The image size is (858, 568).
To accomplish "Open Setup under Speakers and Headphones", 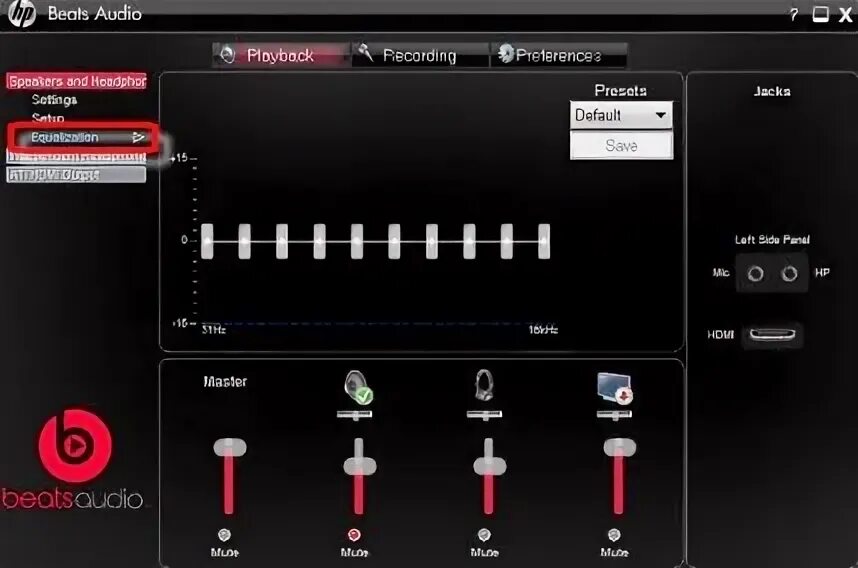I will [x=48, y=118].
